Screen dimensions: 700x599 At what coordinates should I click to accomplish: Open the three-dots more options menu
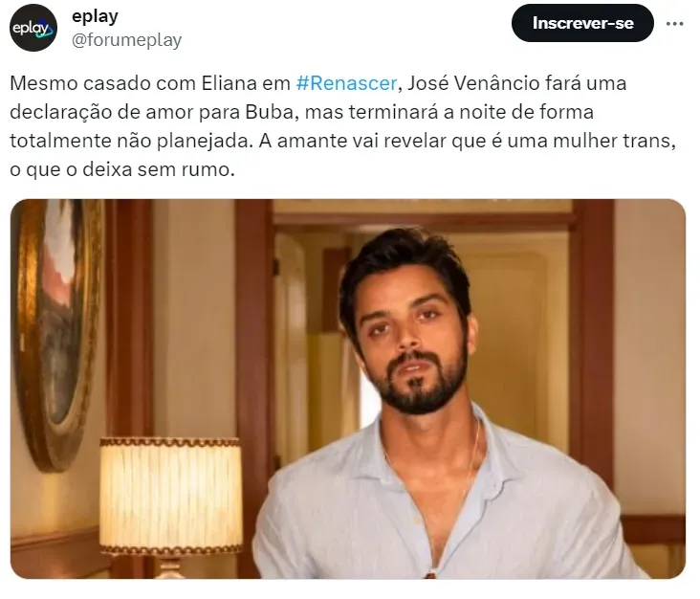674,24
